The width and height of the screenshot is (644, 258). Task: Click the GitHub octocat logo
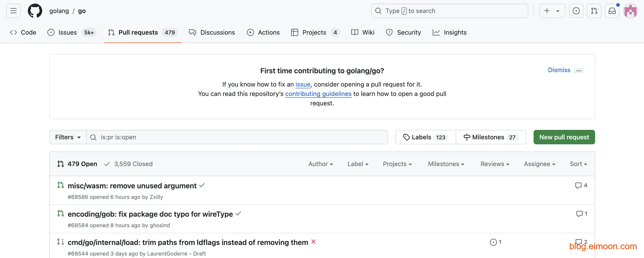(35, 11)
